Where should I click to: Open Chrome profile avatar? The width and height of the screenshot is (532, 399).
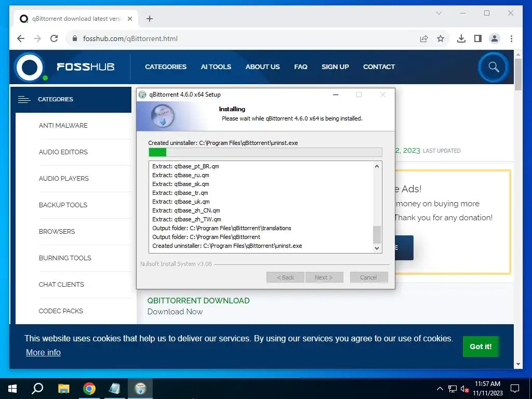495,38
